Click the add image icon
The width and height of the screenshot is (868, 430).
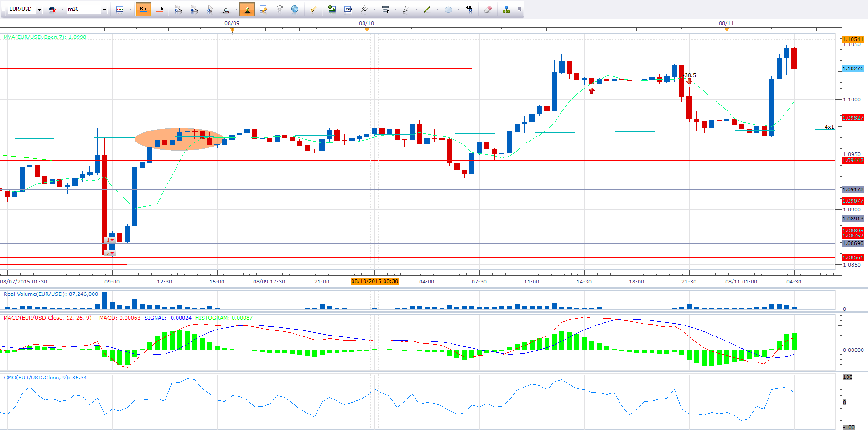[332, 9]
